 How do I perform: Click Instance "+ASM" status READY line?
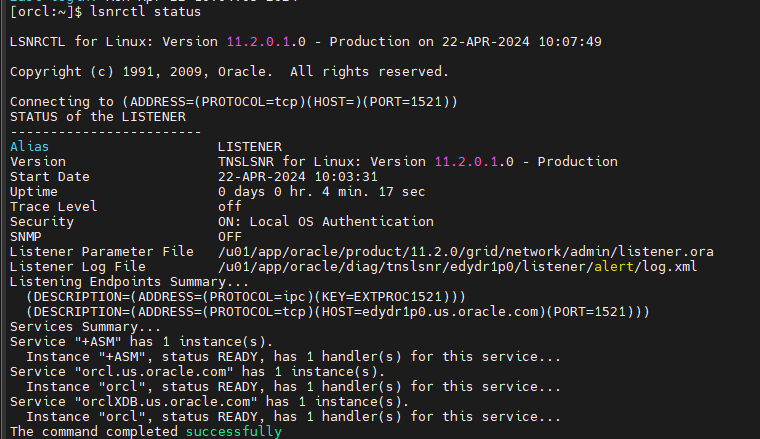pyautogui.click(x=293, y=357)
